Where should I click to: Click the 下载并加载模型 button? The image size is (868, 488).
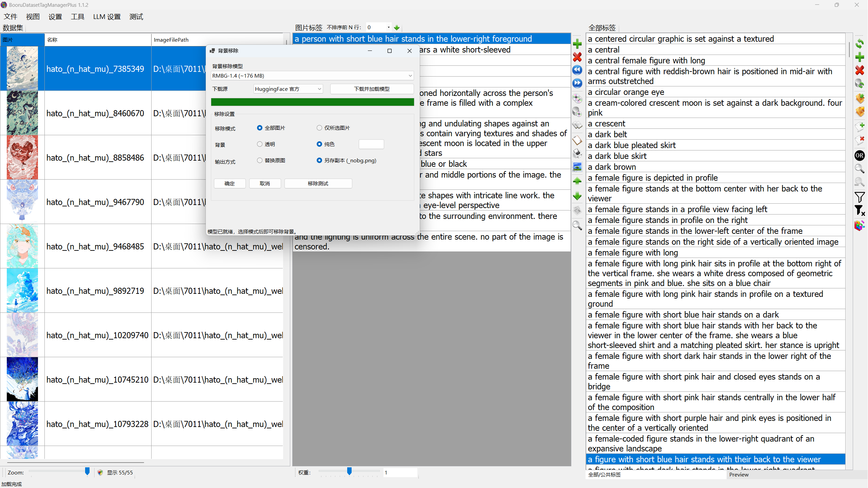click(372, 89)
